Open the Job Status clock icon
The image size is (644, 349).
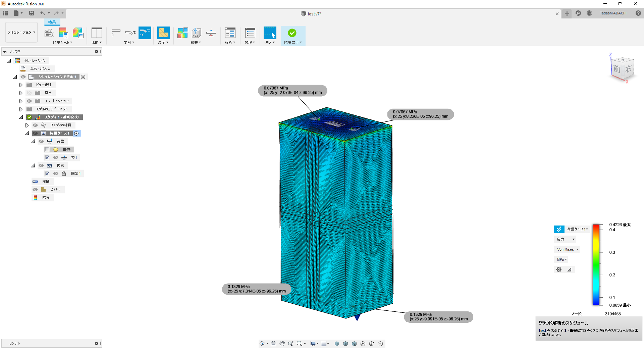coord(589,13)
